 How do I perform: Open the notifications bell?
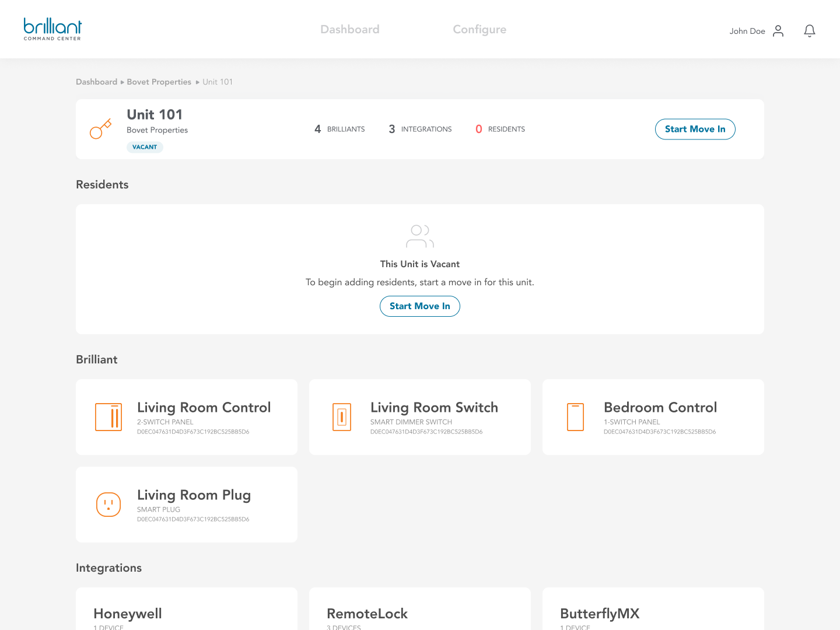pos(810,31)
